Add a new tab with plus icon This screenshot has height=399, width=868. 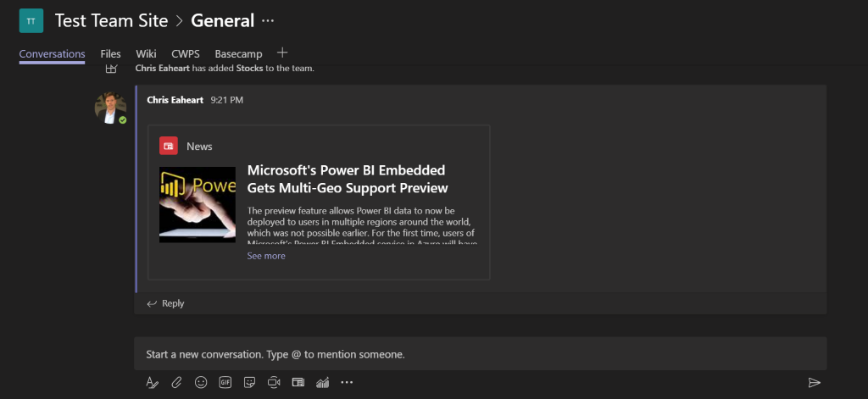283,53
